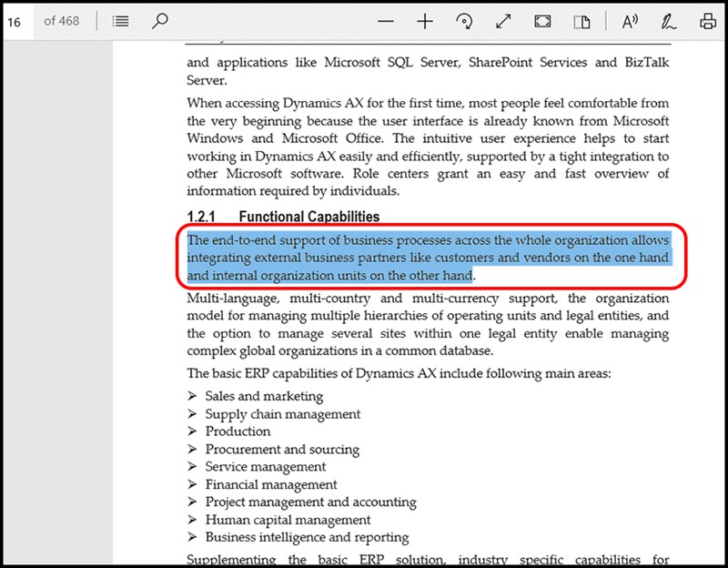Image resolution: width=728 pixels, height=568 pixels.
Task: Activate the draw/ink pen tool
Action: (x=669, y=21)
